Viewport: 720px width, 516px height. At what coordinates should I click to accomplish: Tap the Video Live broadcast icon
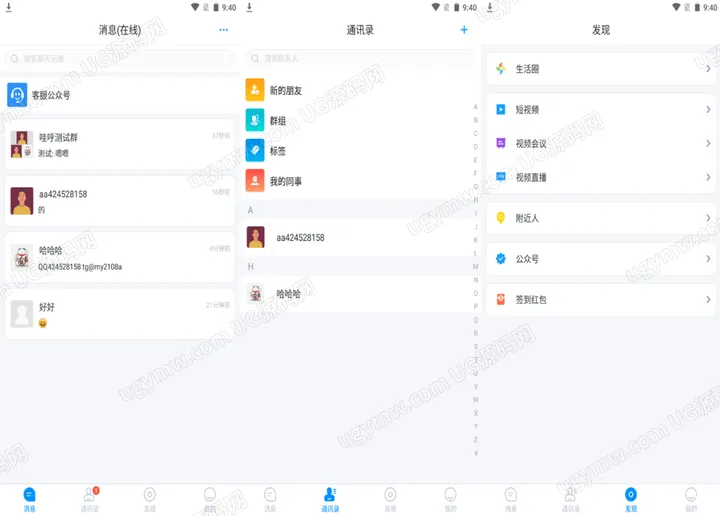(501, 177)
